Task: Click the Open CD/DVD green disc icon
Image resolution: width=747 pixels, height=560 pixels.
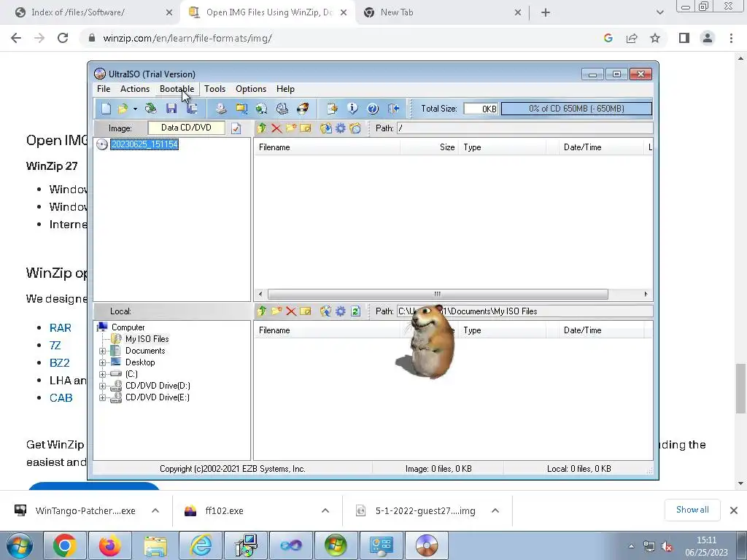Action: [x=150, y=109]
